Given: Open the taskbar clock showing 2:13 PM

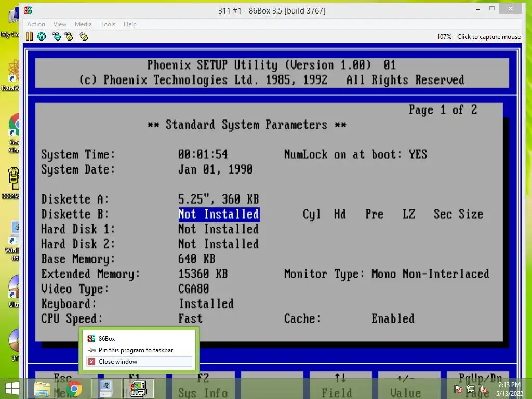Looking at the screenshot, I should (509, 389).
